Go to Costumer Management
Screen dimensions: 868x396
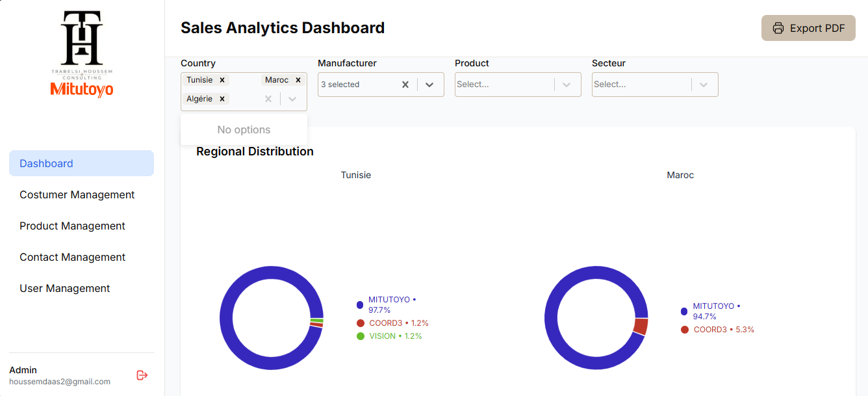click(77, 194)
